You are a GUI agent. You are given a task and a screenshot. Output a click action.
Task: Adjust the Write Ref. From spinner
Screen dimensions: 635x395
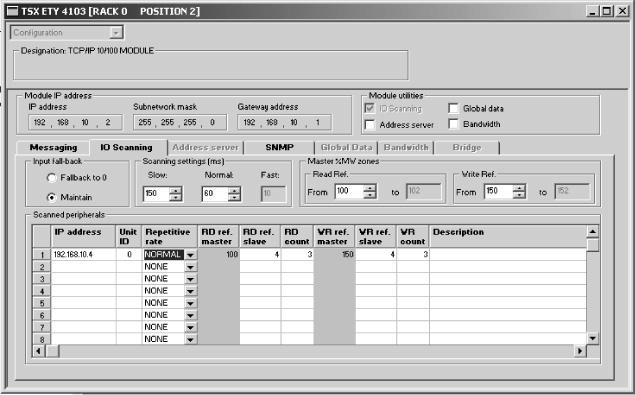519,191
